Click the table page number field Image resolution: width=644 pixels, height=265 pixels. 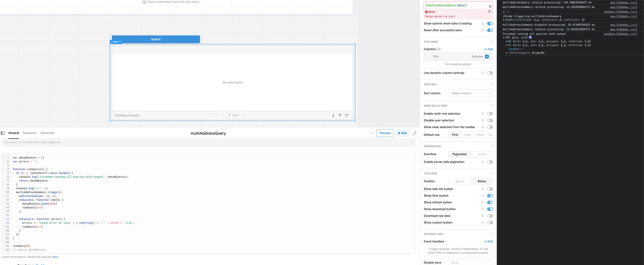tap(229, 115)
